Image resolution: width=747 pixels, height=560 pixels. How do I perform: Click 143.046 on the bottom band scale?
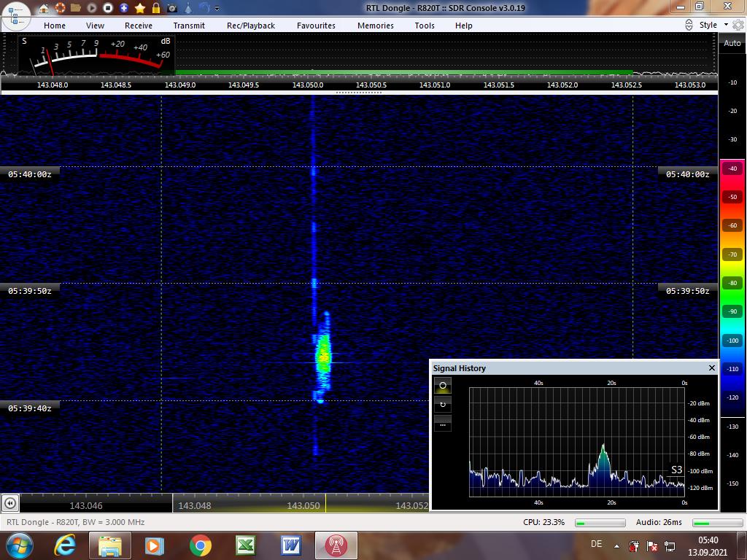(x=86, y=506)
